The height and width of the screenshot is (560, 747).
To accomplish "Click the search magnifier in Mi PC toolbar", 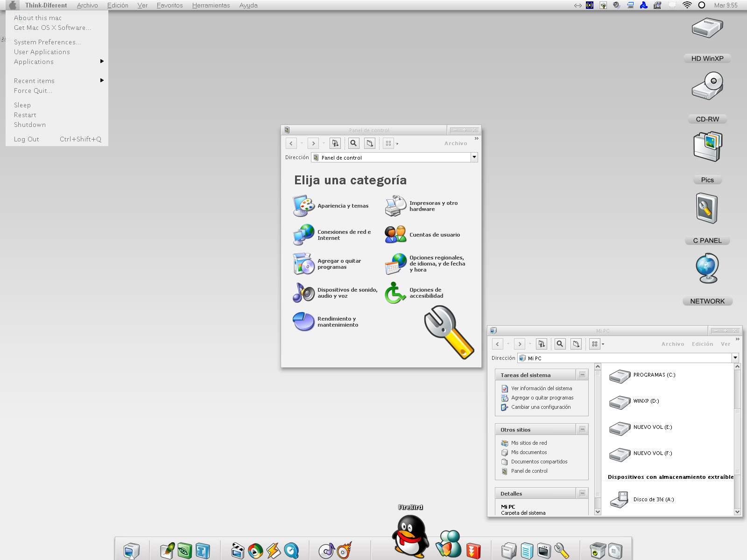I will tap(560, 344).
